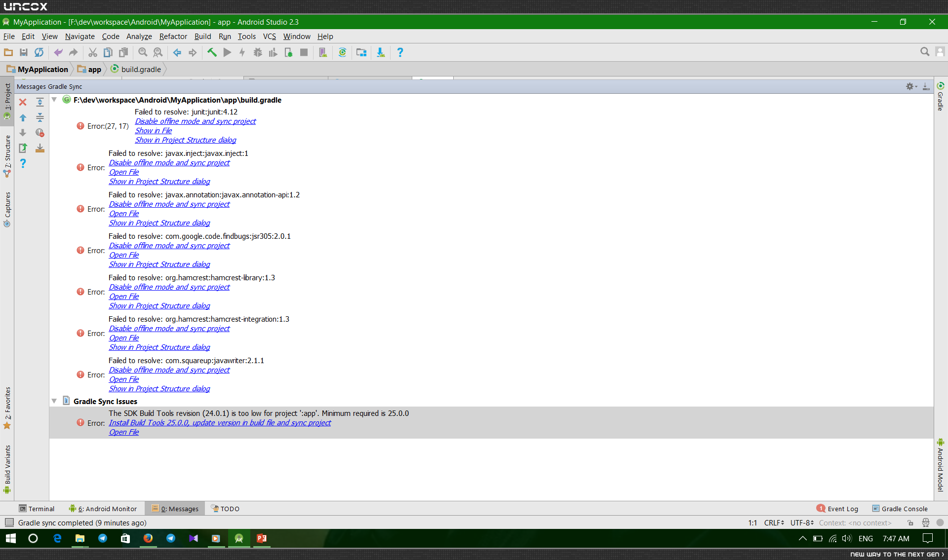Click the Copy toolbar icon

[x=108, y=52]
